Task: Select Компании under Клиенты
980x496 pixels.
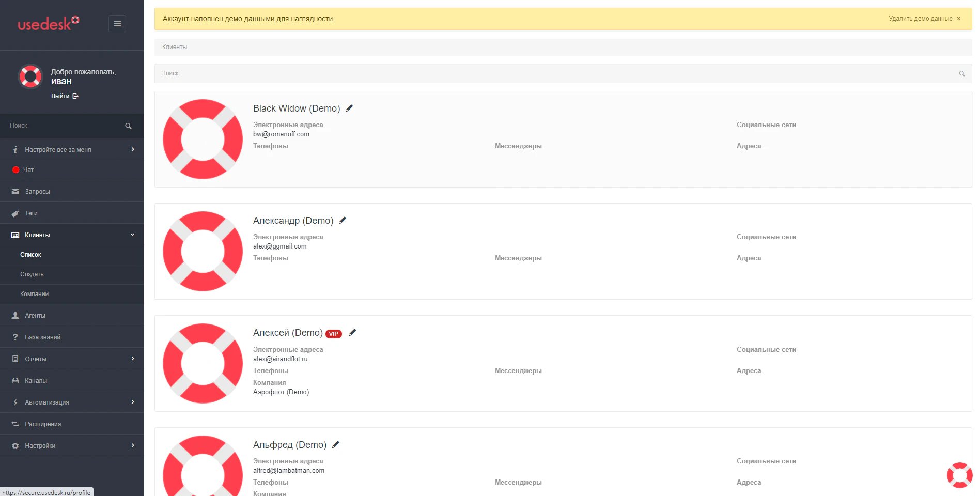Action: pyautogui.click(x=72, y=294)
